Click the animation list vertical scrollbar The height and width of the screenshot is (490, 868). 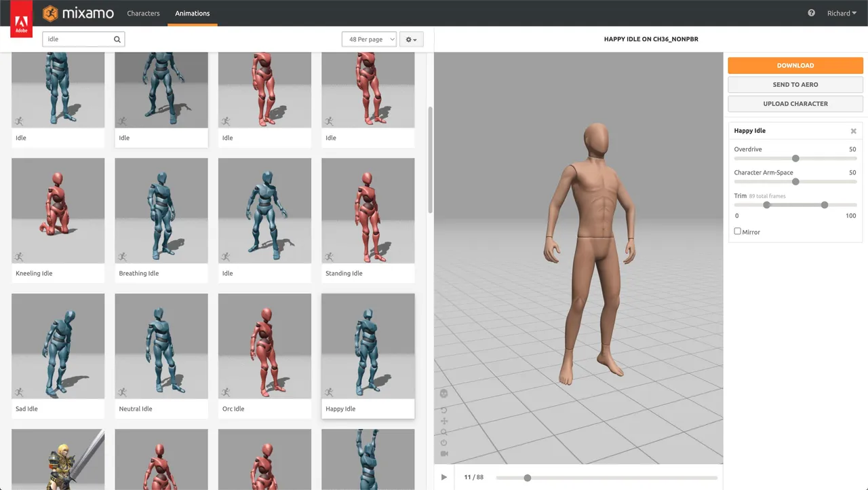click(431, 159)
